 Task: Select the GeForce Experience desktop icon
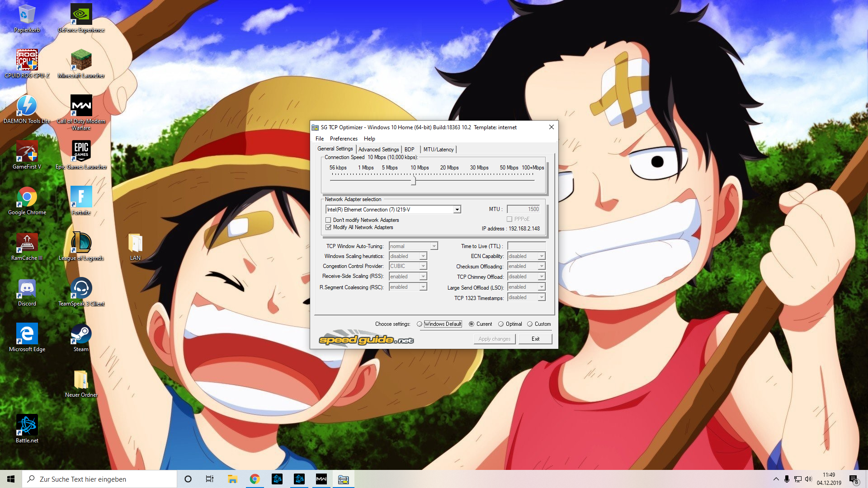81,15
